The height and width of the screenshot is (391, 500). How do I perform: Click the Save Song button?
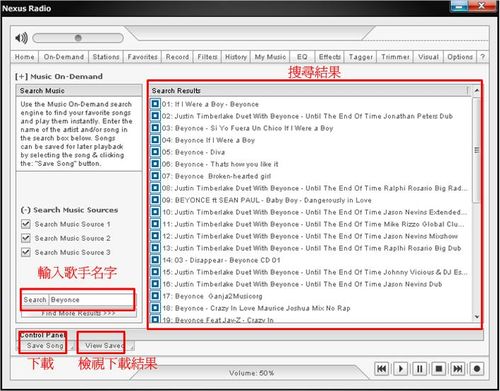tap(45, 346)
